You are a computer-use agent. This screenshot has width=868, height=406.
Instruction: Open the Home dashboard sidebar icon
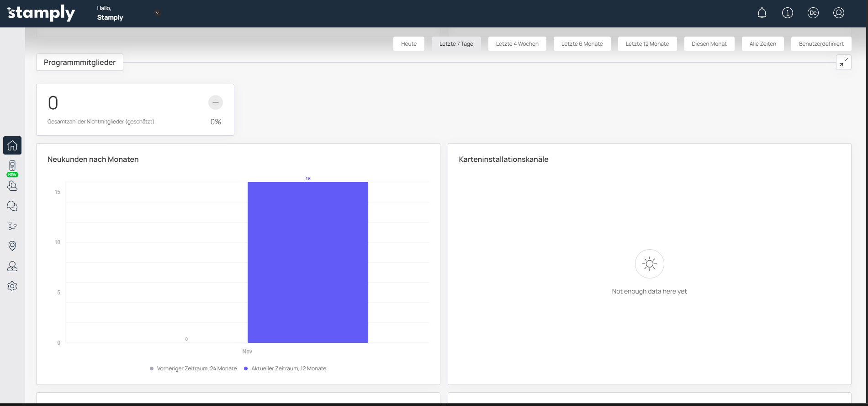click(x=12, y=145)
